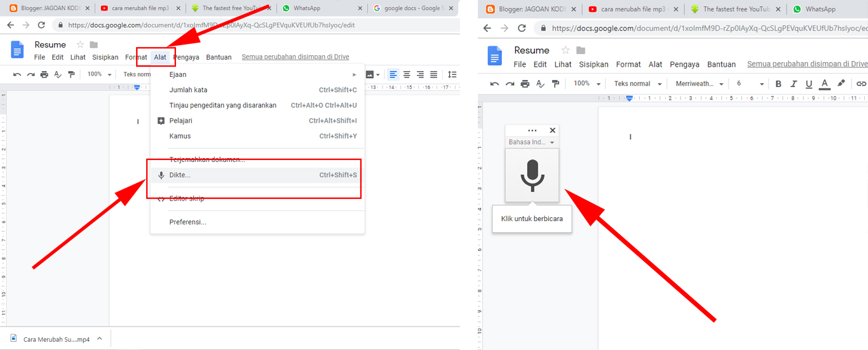Image resolution: width=868 pixels, height=350 pixels.
Task: Open the Teks normal style dropdown in the right window
Action: pyautogui.click(x=637, y=83)
